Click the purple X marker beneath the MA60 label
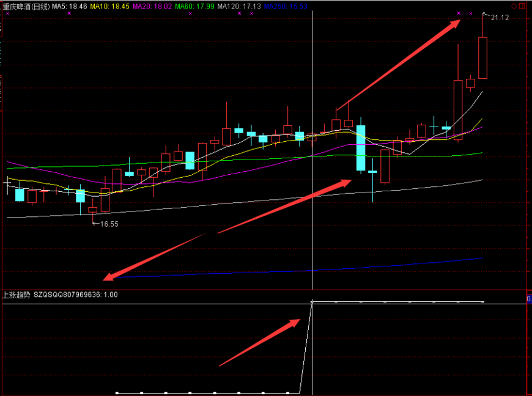Viewport: 532px width, 396px height. pos(190,13)
